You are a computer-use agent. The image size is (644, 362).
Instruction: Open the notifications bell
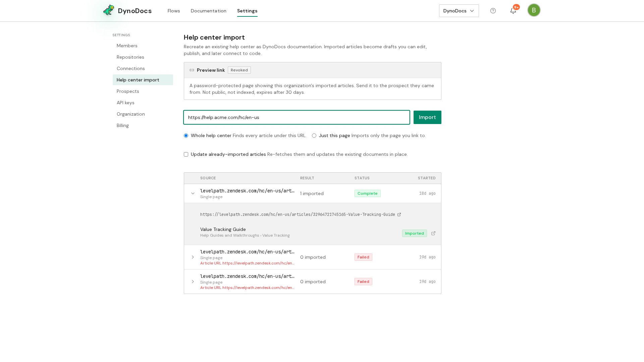[x=513, y=11]
